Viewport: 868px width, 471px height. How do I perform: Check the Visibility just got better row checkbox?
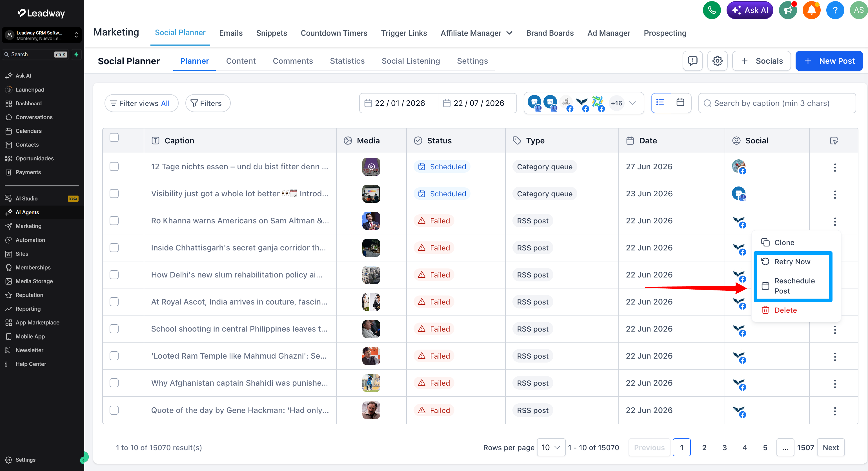point(114,194)
